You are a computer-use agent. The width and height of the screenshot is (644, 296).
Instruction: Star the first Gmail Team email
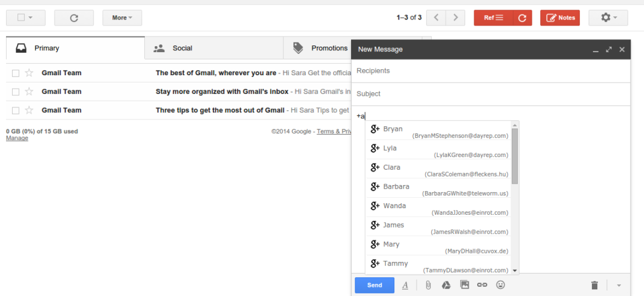(x=29, y=73)
